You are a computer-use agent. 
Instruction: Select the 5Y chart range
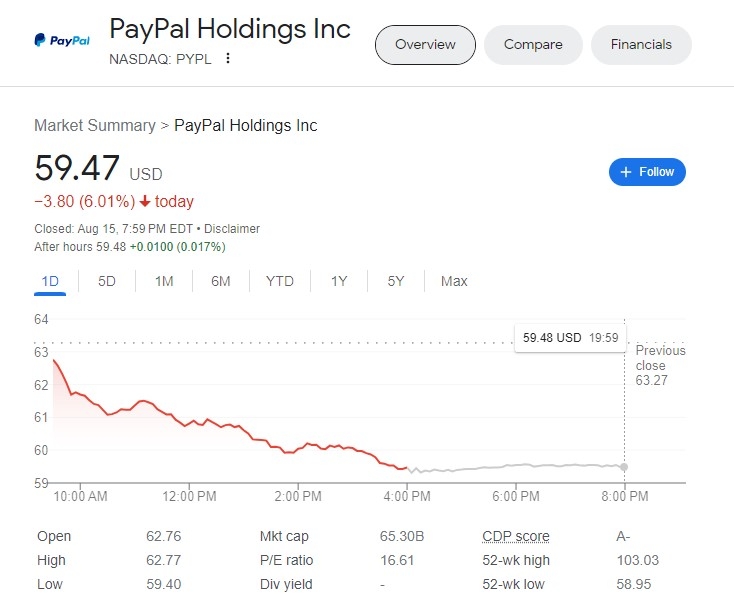[396, 281]
